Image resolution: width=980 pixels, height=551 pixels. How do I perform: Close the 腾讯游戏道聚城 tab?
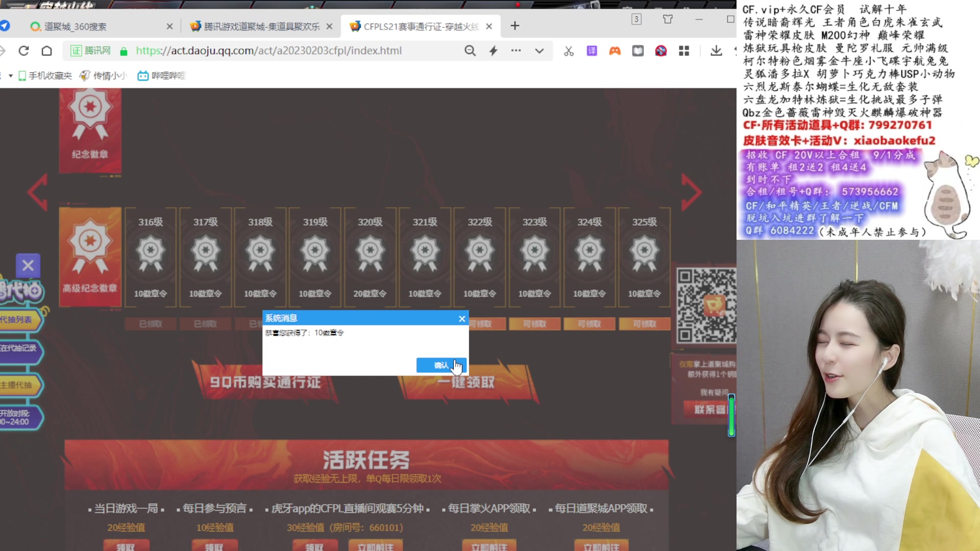(329, 26)
